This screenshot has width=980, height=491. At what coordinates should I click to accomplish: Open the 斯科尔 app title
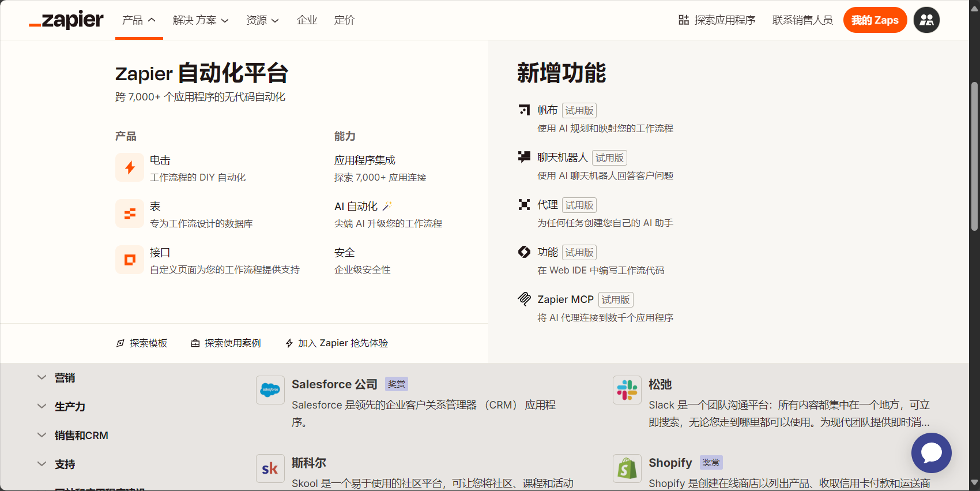tap(309, 463)
